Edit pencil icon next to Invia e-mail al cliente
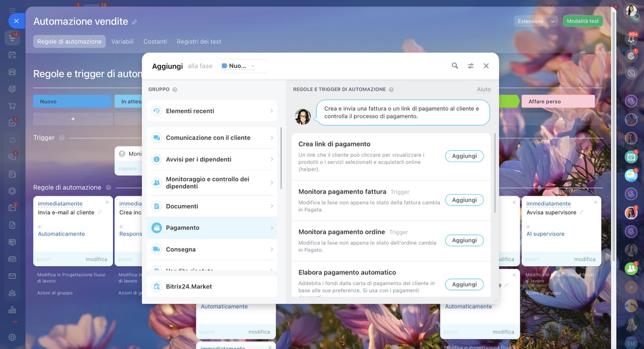Viewport: 644px width, 349px height. pyautogui.click(x=100, y=212)
